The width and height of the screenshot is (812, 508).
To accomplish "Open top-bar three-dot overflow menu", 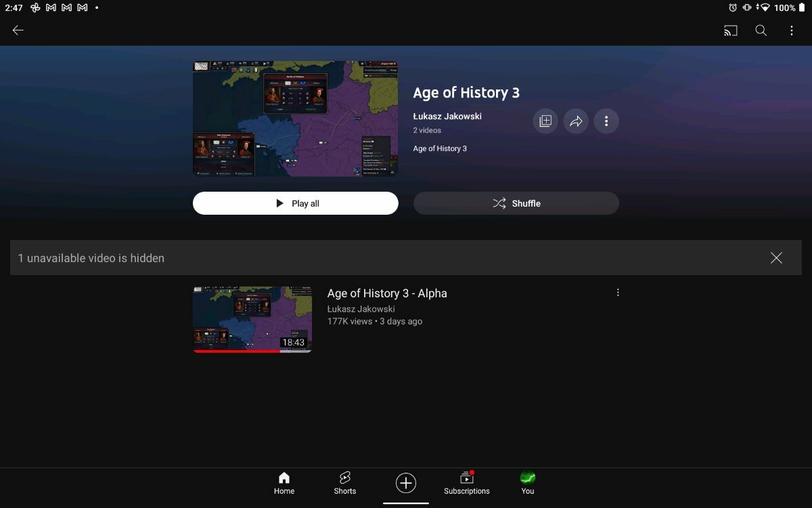I will (792, 30).
